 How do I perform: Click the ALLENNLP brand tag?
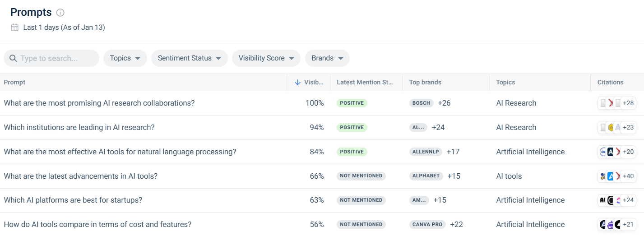click(426, 152)
